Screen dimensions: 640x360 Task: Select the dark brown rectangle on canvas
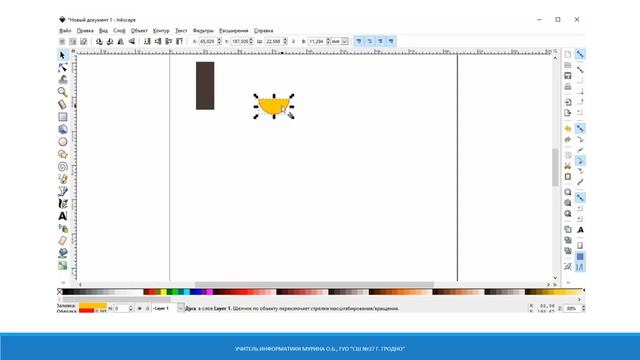click(x=205, y=86)
